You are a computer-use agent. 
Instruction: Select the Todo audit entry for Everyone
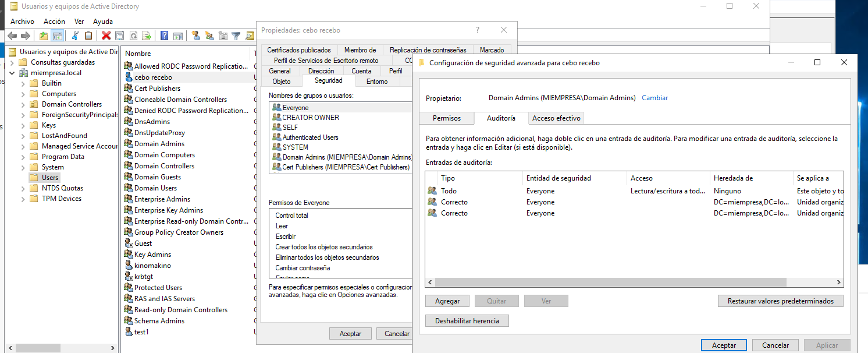coord(449,191)
